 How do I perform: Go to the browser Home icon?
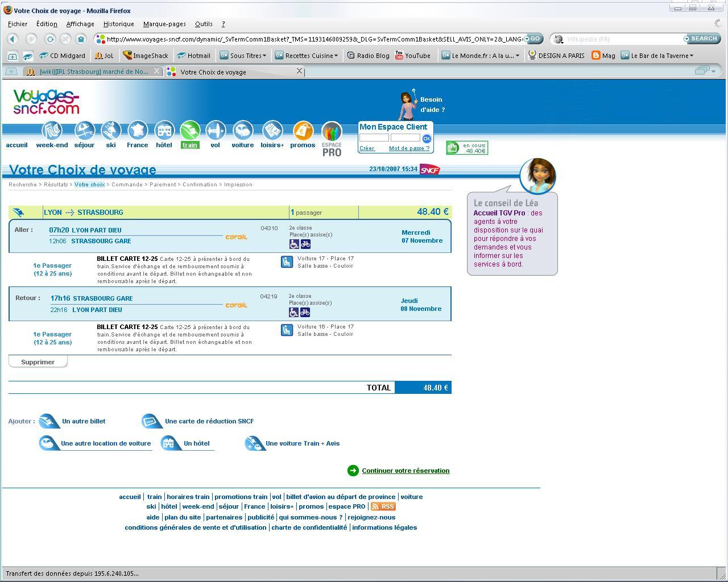(x=81, y=39)
